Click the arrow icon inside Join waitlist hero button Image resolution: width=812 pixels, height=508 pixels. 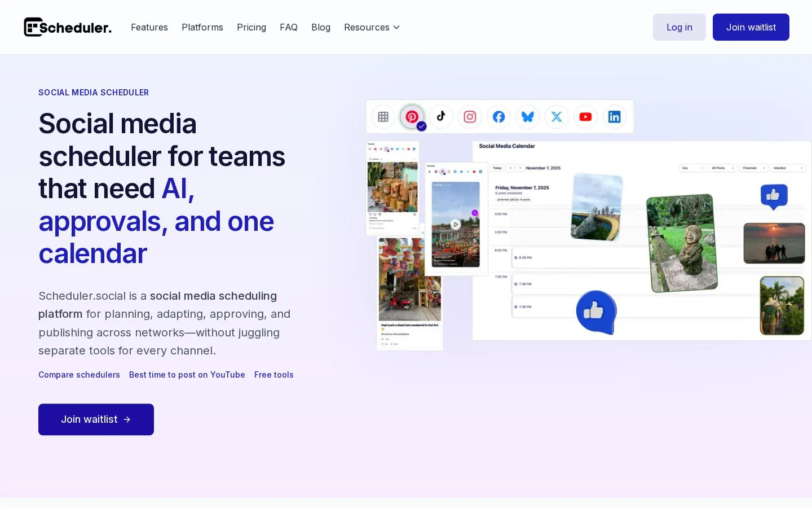[127, 419]
